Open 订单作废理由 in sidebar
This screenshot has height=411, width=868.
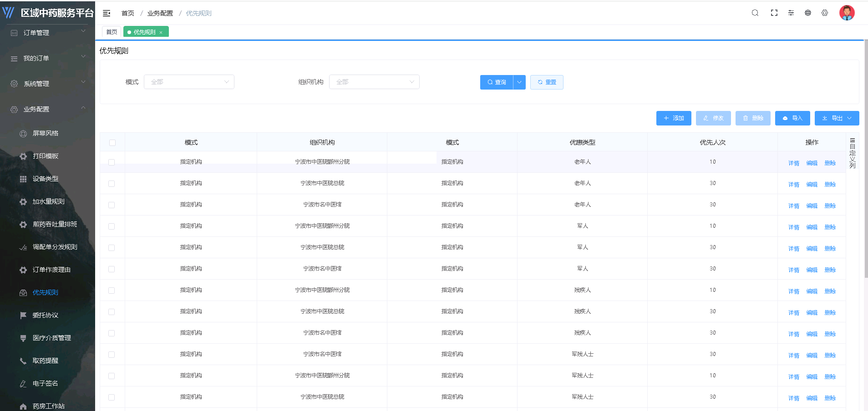click(51, 270)
